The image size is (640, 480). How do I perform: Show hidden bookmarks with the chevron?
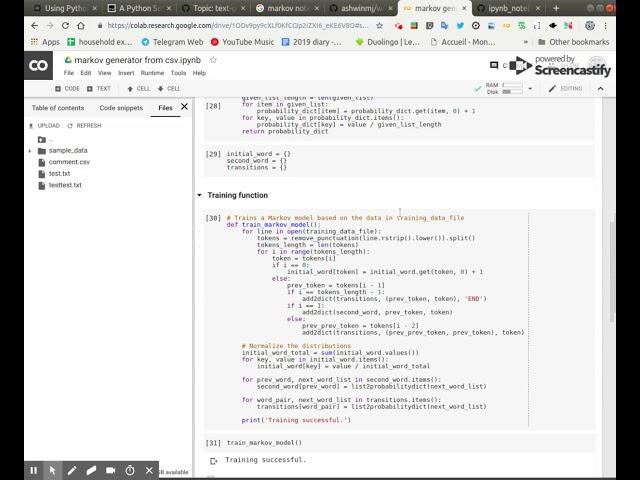pos(525,42)
